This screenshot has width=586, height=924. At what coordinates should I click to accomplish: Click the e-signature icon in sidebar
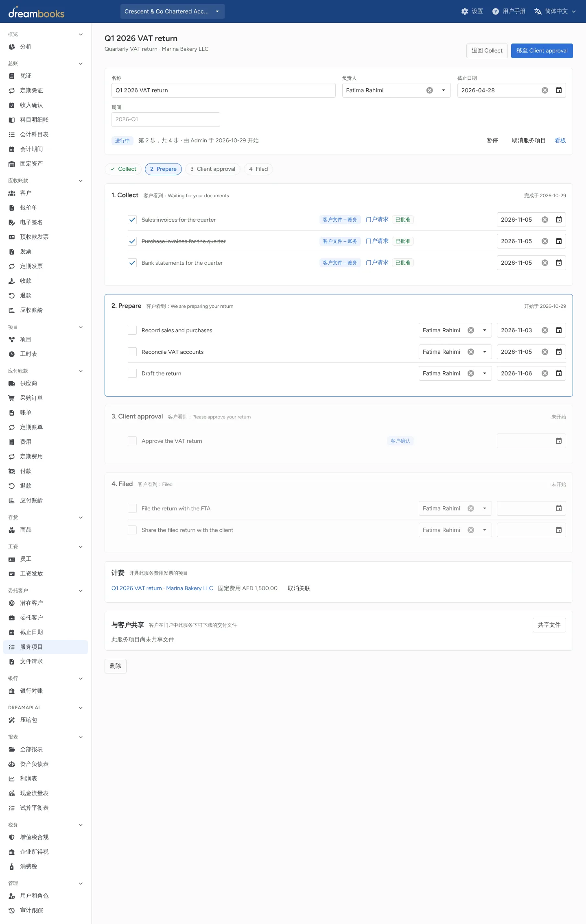coord(12,222)
